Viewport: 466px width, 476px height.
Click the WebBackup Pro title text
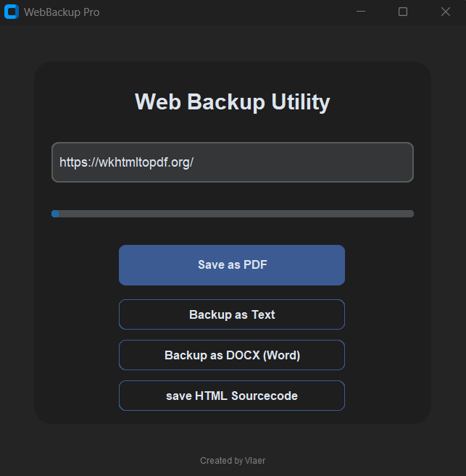[62, 12]
